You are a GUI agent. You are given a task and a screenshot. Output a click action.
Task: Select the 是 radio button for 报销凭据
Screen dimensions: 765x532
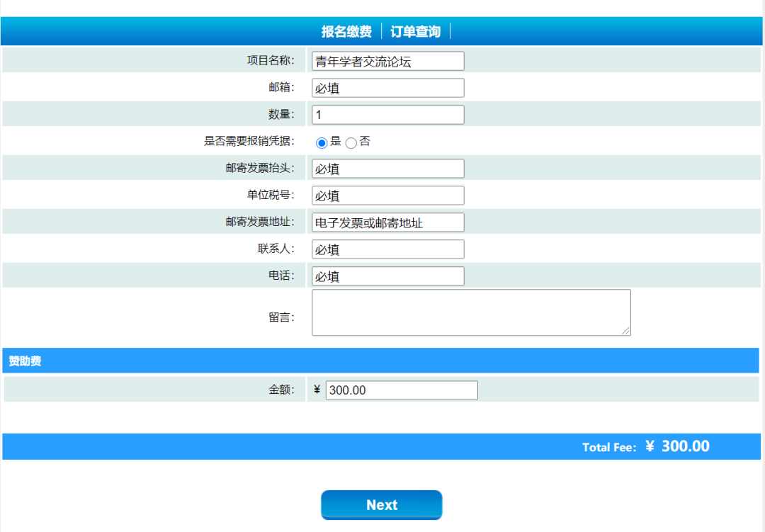click(321, 142)
